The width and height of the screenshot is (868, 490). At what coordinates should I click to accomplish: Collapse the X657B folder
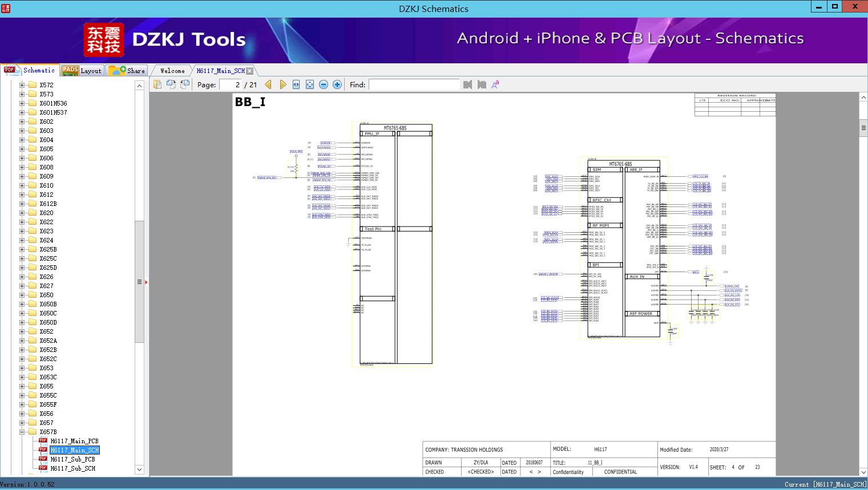tap(22, 432)
